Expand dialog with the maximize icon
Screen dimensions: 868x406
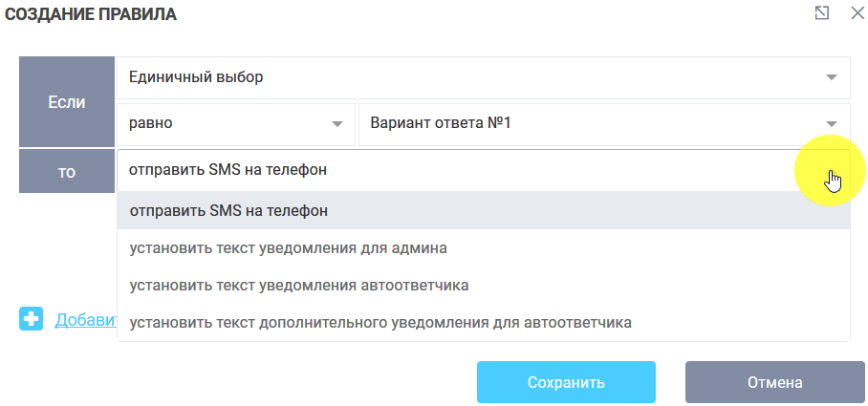tap(821, 13)
